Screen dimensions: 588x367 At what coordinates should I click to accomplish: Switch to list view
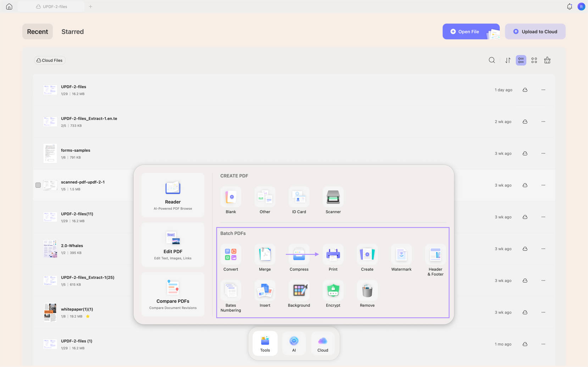tap(521, 60)
